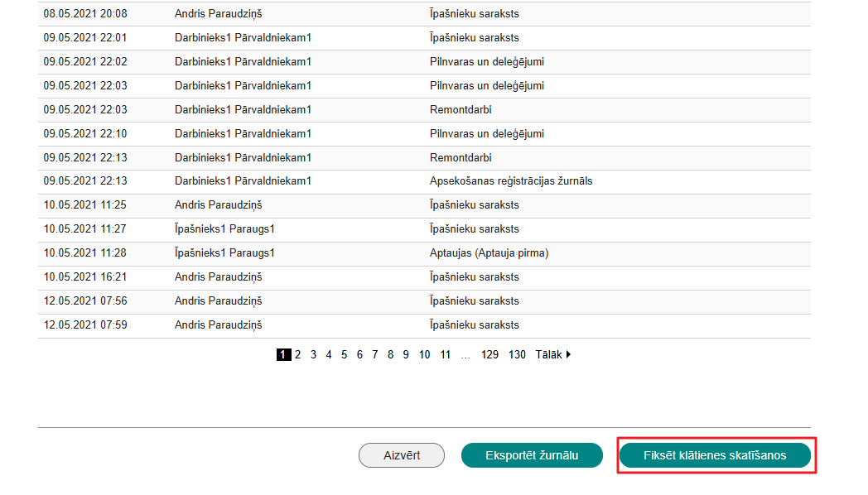Select the Apsekošanas reģistrācijas žurnāls row
Image resolution: width=868 pixels, height=495 pixels.
424,181
